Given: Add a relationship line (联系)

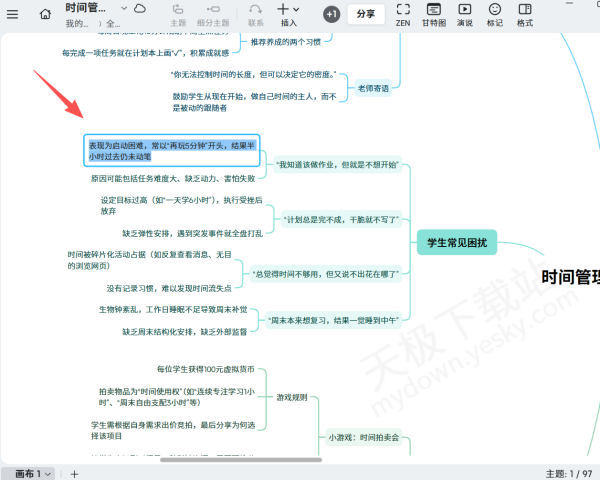Looking at the screenshot, I should click(x=256, y=14).
